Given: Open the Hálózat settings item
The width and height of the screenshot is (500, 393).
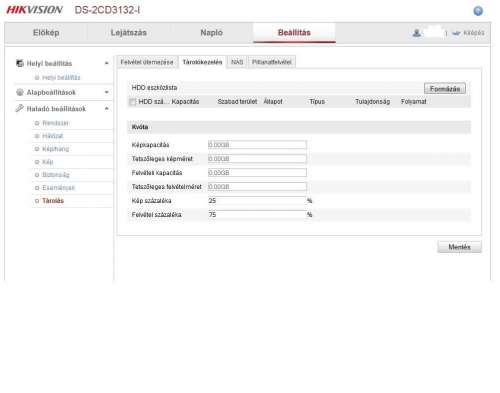Looking at the screenshot, I should (53, 136).
